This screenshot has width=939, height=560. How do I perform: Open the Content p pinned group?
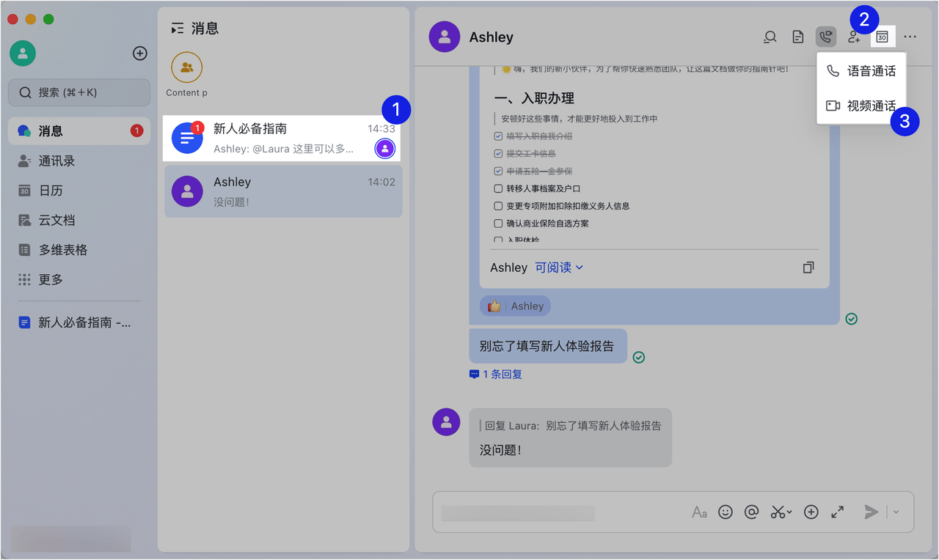pyautogui.click(x=187, y=74)
